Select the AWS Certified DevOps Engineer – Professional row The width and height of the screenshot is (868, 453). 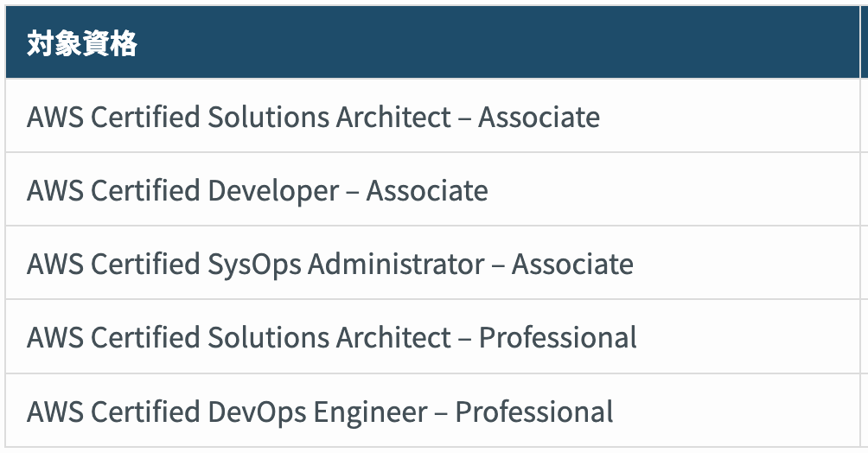[x=320, y=412]
